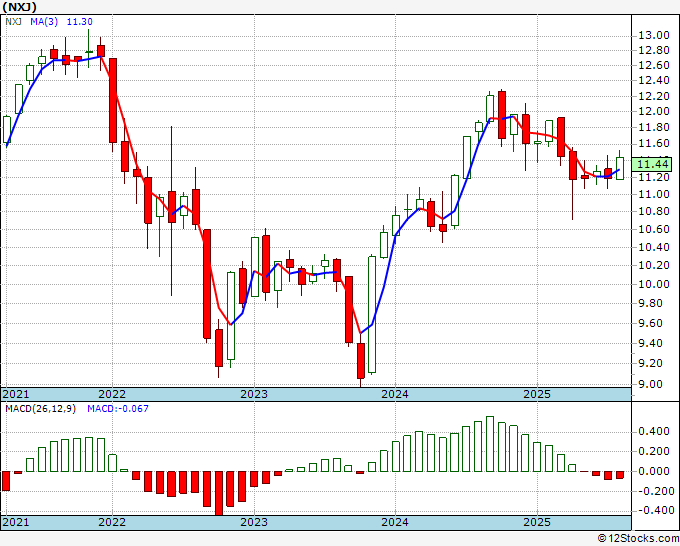680x546 pixels.
Task: Click 2024 on the price chart time axis
Action: [x=395, y=394]
